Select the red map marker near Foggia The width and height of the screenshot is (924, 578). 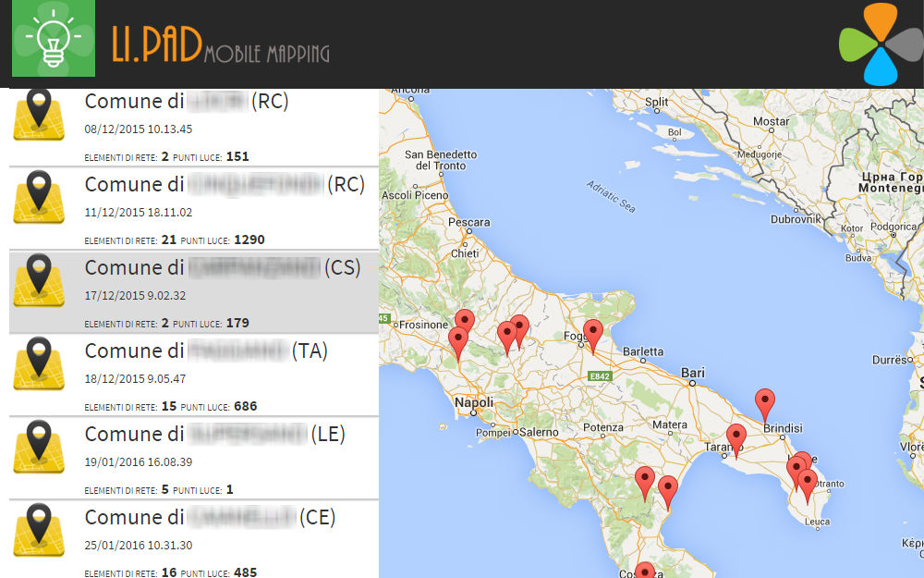tap(593, 334)
